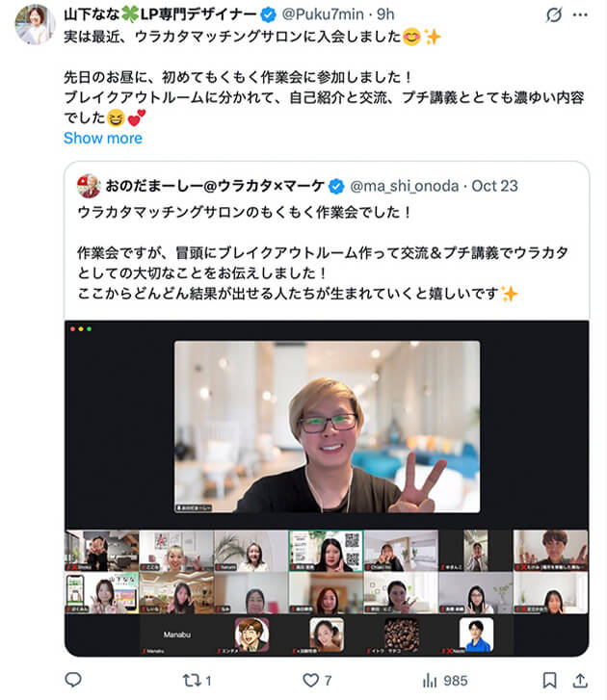Open the share upload icon
Viewport: 607px width, 700px height.
[580, 681]
